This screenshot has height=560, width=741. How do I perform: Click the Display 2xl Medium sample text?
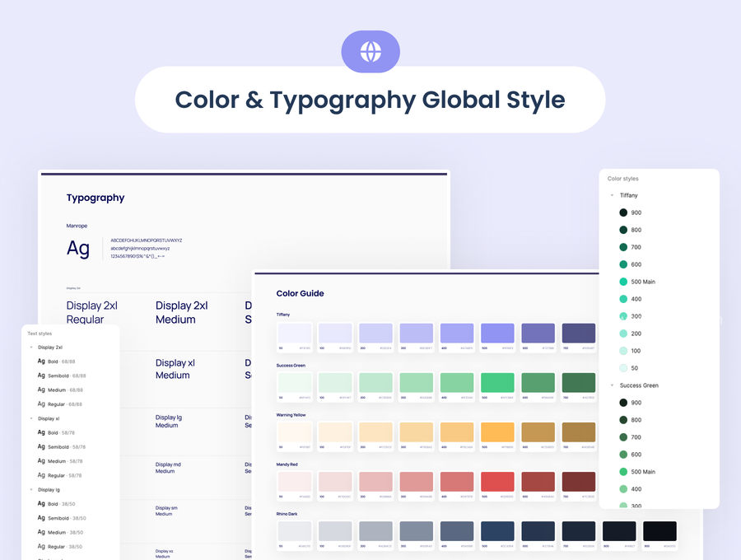pos(181,312)
